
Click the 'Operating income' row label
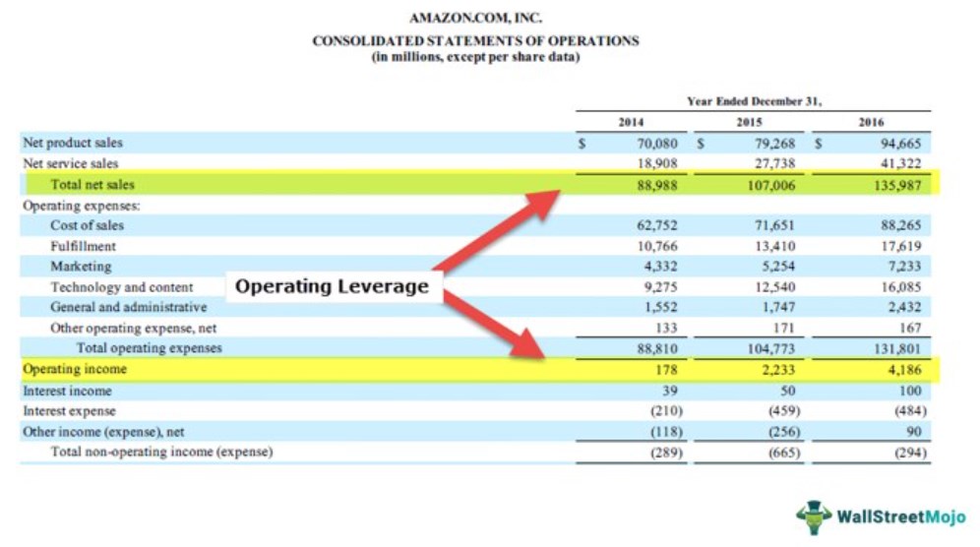click(75, 370)
